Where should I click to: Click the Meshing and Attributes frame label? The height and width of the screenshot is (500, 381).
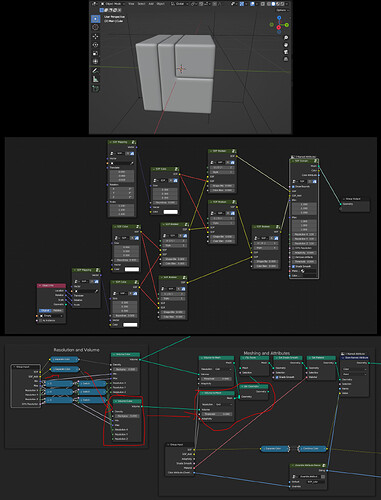266,353
